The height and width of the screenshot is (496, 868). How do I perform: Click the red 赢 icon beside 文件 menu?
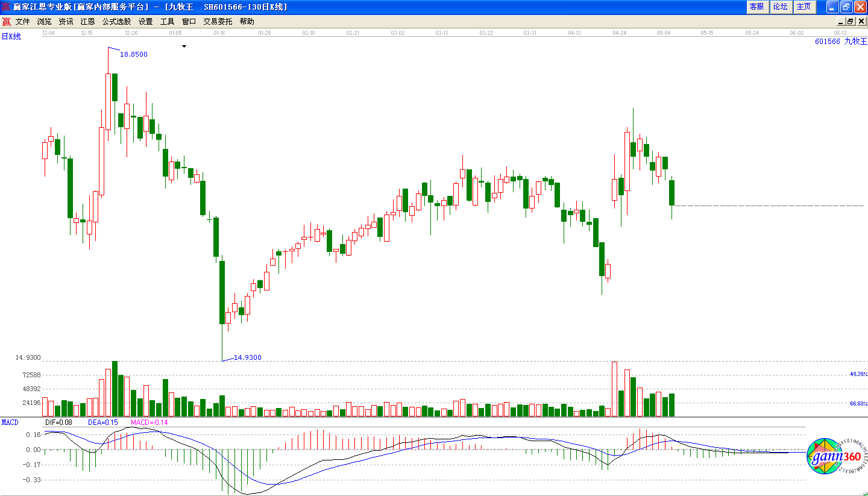[x=7, y=22]
